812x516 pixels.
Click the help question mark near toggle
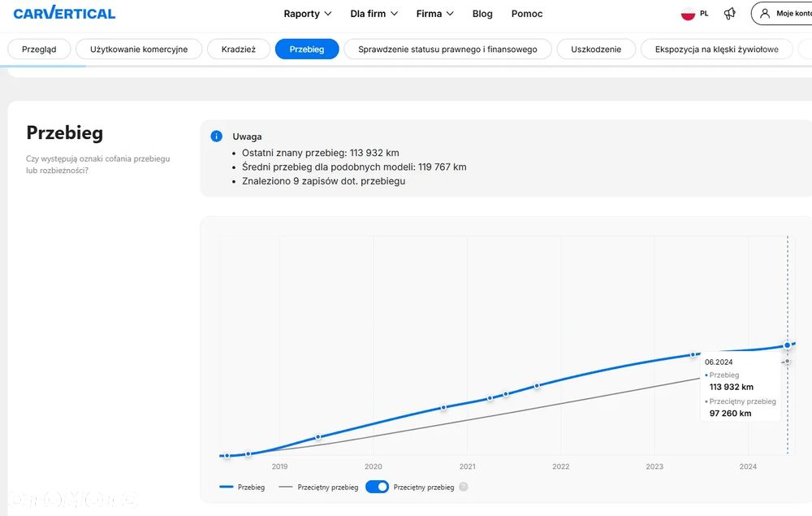464,487
